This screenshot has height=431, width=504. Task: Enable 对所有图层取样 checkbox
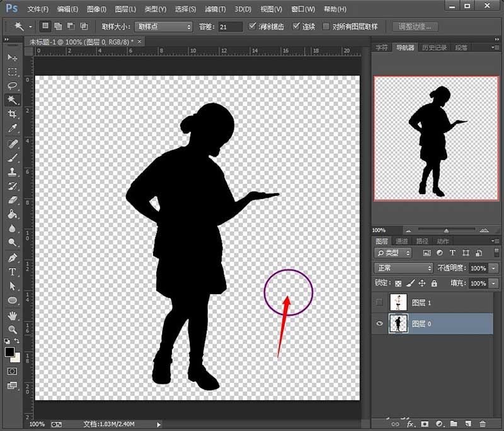[326, 27]
